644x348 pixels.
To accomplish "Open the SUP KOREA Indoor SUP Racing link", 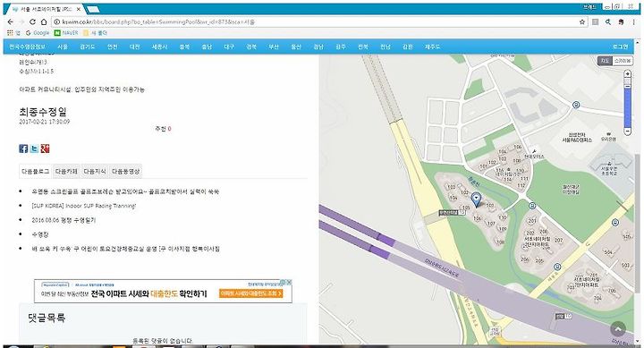I will (x=84, y=206).
